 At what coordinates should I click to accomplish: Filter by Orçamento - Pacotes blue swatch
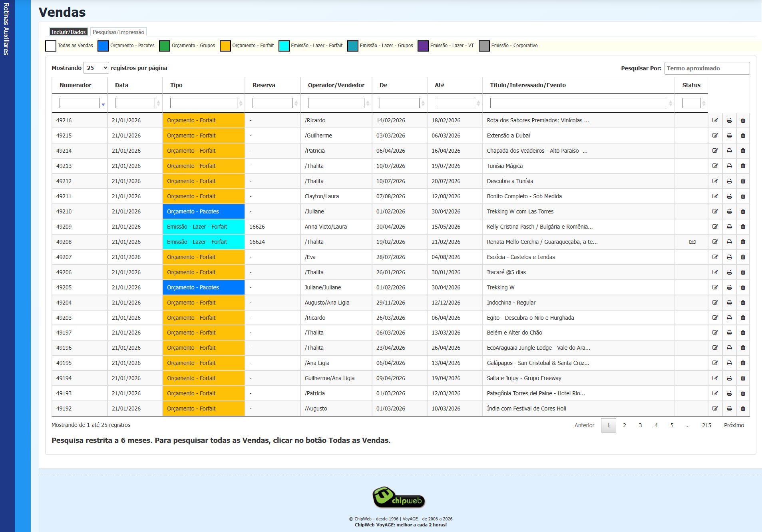click(103, 46)
